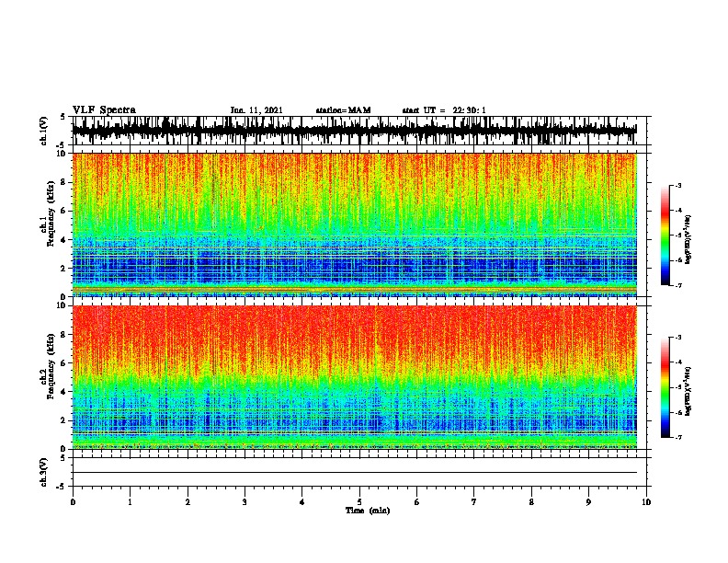The image size is (728, 563).
Task: Click the time-axis tick label "1"
Action: pyautogui.click(x=130, y=502)
